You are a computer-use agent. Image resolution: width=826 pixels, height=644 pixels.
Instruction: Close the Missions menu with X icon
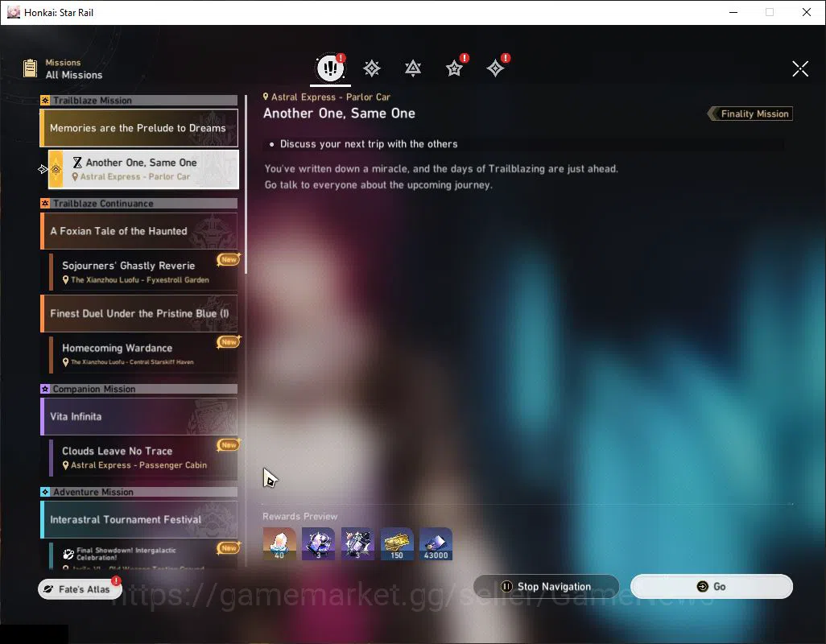[800, 68]
